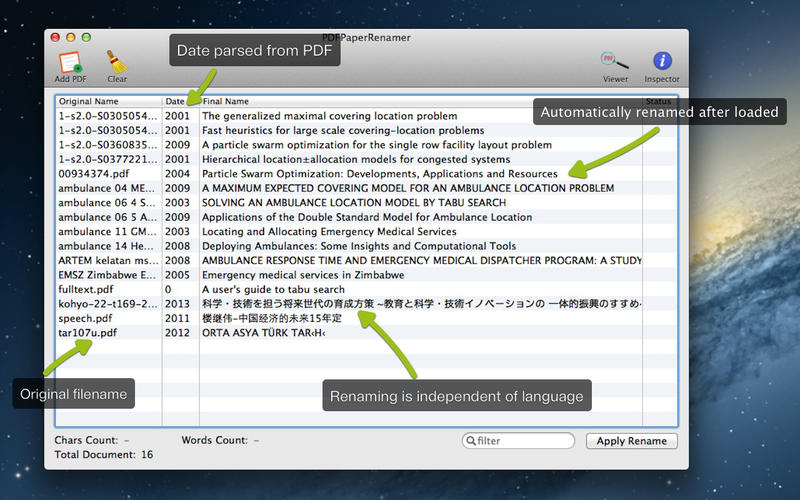This screenshot has width=800, height=500.
Task: Select the tar107u.pdf row
Action: point(366,333)
